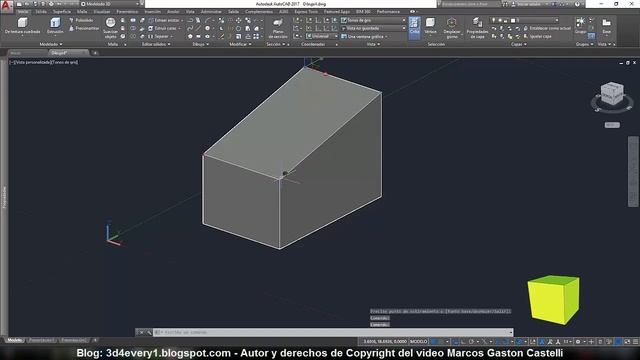Image resolution: width=640 pixels, height=360 pixels.
Task: Click the Desplazar gizmo tool
Action: coord(451,28)
